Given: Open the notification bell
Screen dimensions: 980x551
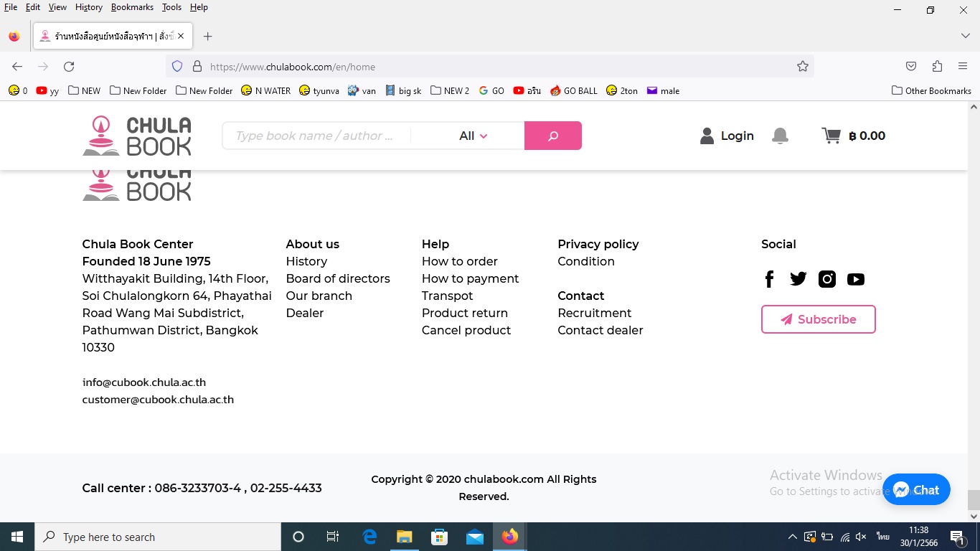Looking at the screenshot, I should pyautogui.click(x=780, y=136).
